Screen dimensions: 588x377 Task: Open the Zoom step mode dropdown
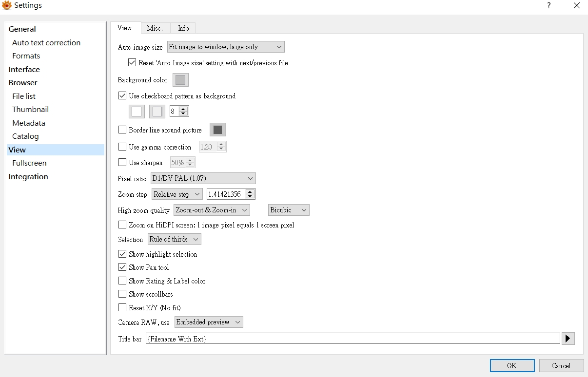click(177, 194)
